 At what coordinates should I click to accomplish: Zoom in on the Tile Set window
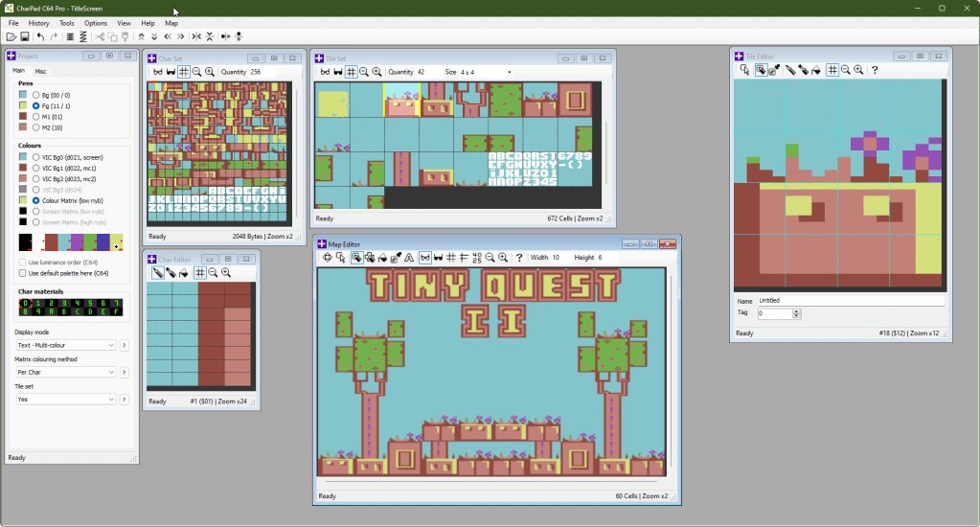pos(377,72)
